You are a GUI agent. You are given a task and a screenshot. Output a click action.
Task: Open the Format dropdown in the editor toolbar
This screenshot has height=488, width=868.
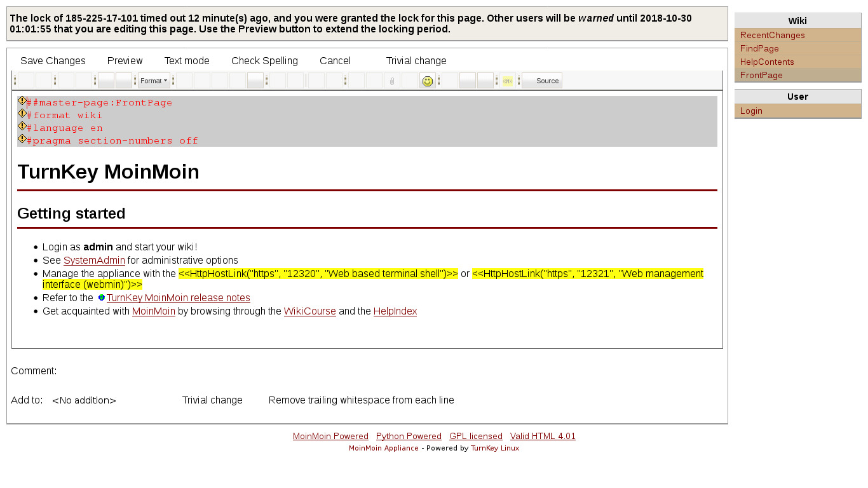(154, 81)
